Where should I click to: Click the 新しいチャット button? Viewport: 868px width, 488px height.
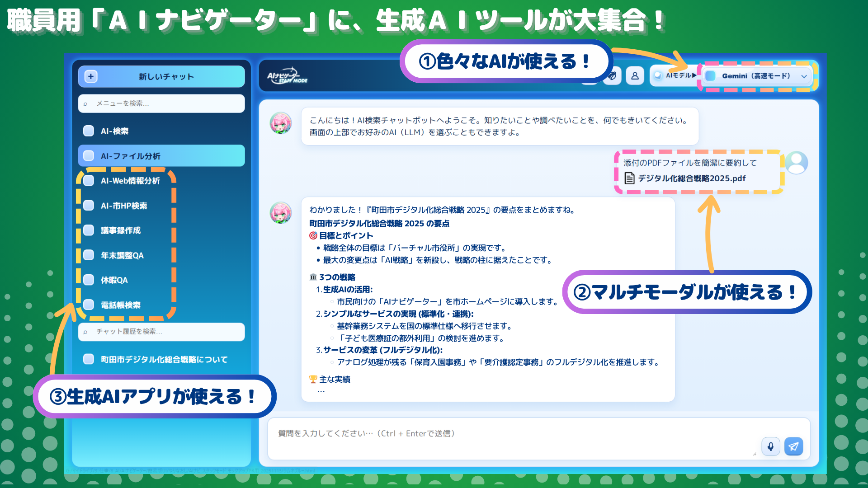(x=166, y=77)
